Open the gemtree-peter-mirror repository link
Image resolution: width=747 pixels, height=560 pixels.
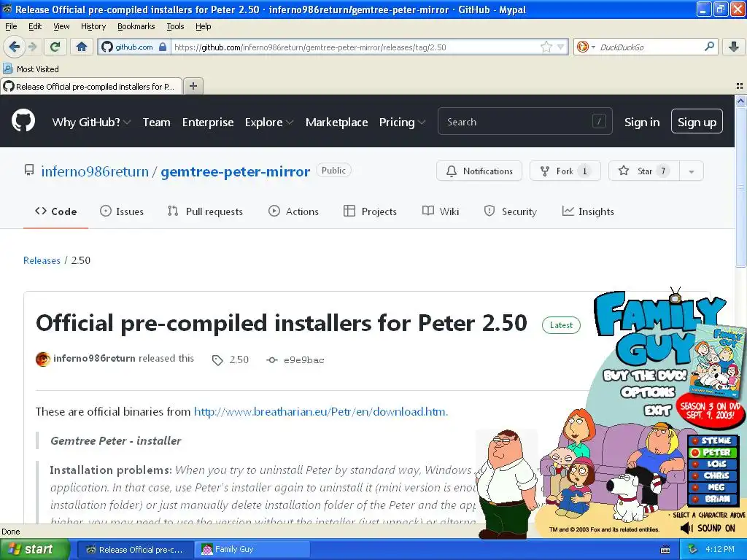(x=236, y=171)
